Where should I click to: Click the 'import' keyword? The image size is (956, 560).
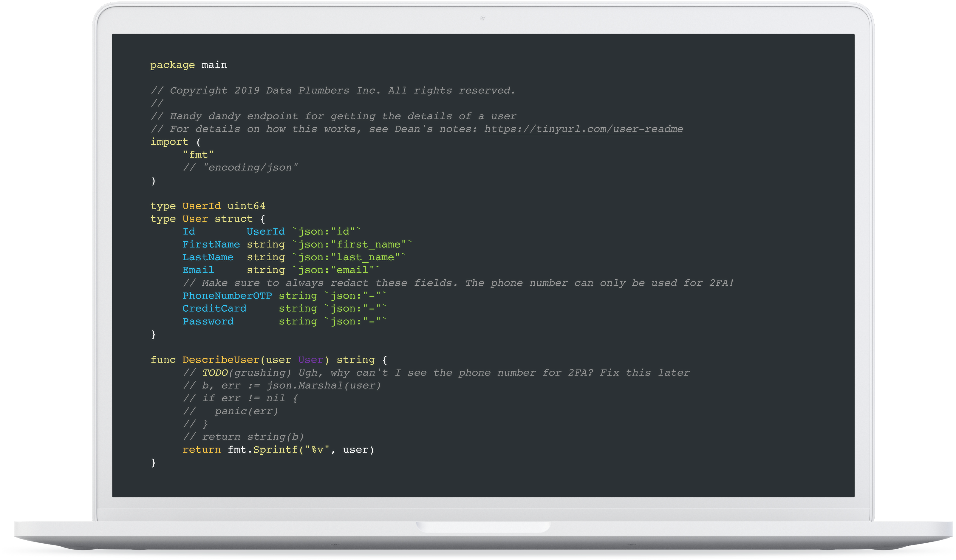coord(169,142)
